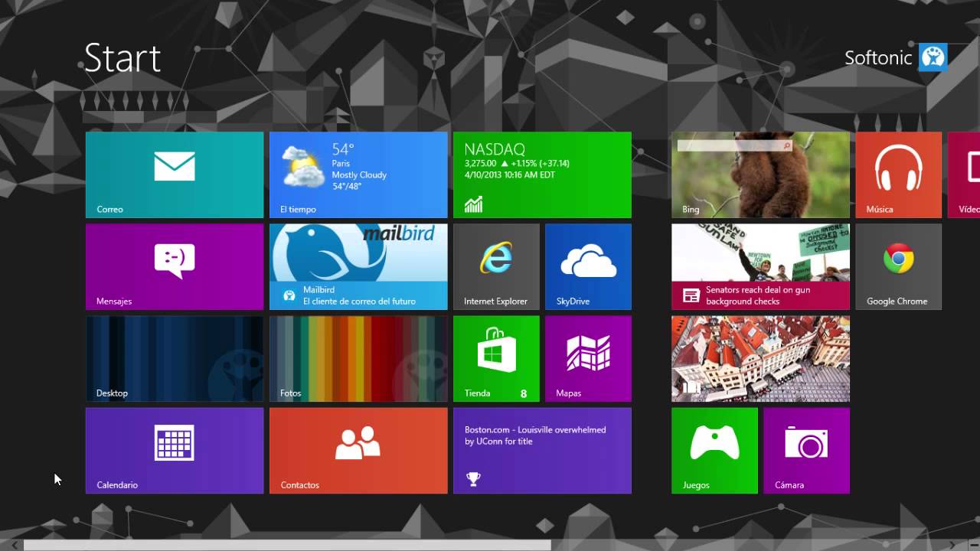Click the scrollbar left arrow
The width and height of the screenshot is (980, 551).
coord(14,545)
